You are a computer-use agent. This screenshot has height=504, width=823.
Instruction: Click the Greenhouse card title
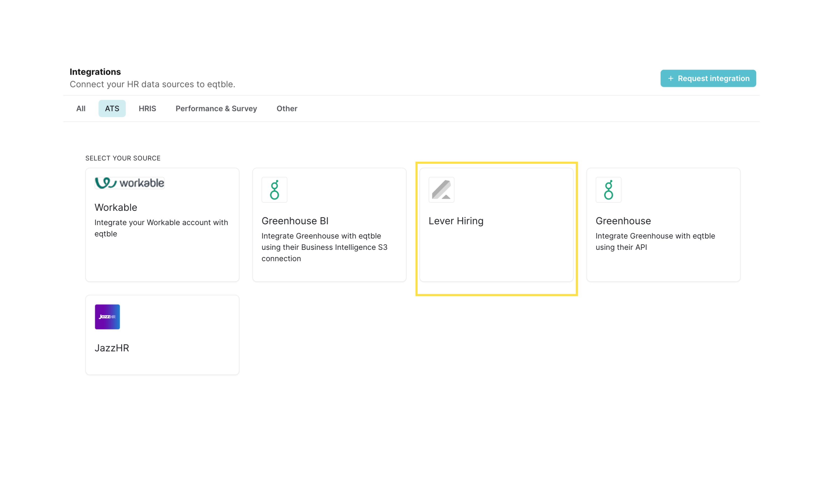(x=623, y=221)
